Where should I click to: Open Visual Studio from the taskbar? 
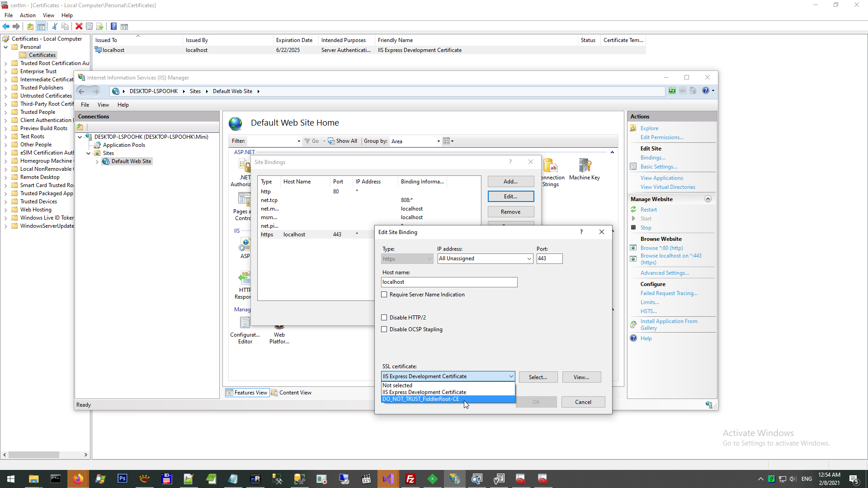point(388,479)
